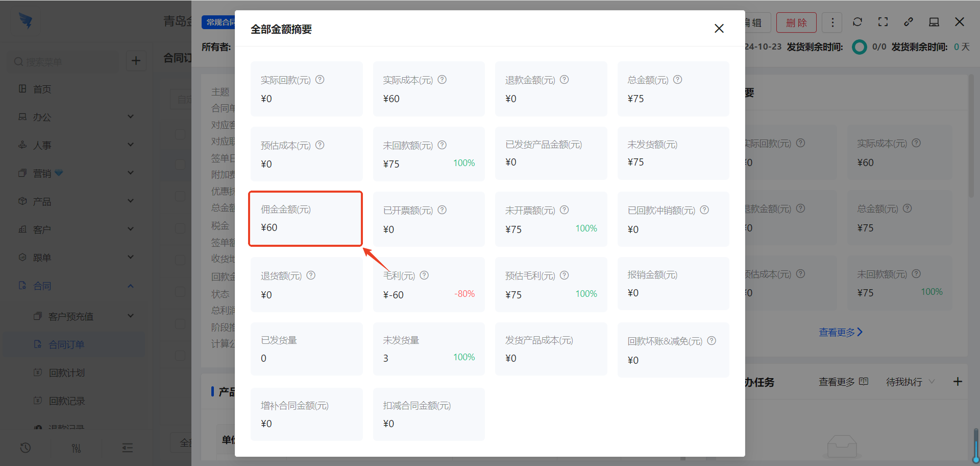Screen dimensions: 980x466
Task: Click help icon next to 已开票额(元)
Action: point(442,210)
